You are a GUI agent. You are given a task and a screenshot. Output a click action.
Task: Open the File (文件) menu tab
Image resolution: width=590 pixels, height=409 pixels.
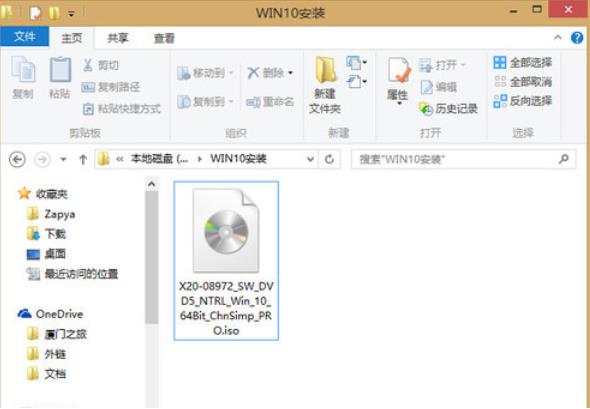pyautogui.click(x=24, y=36)
